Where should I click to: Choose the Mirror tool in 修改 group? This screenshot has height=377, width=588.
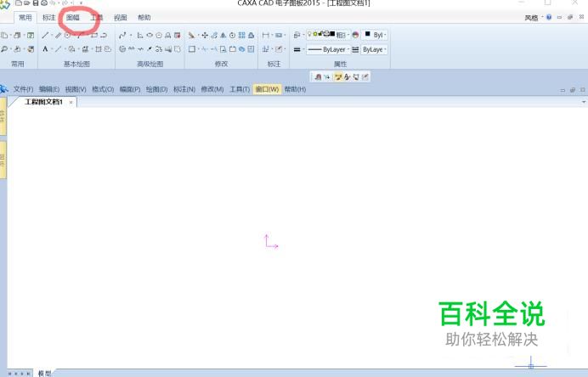click(x=223, y=35)
